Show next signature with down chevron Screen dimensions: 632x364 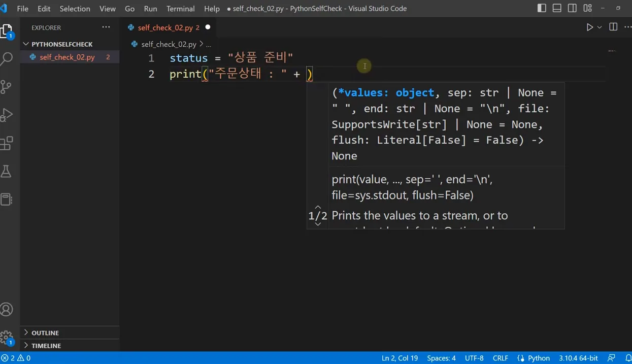click(x=318, y=224)
